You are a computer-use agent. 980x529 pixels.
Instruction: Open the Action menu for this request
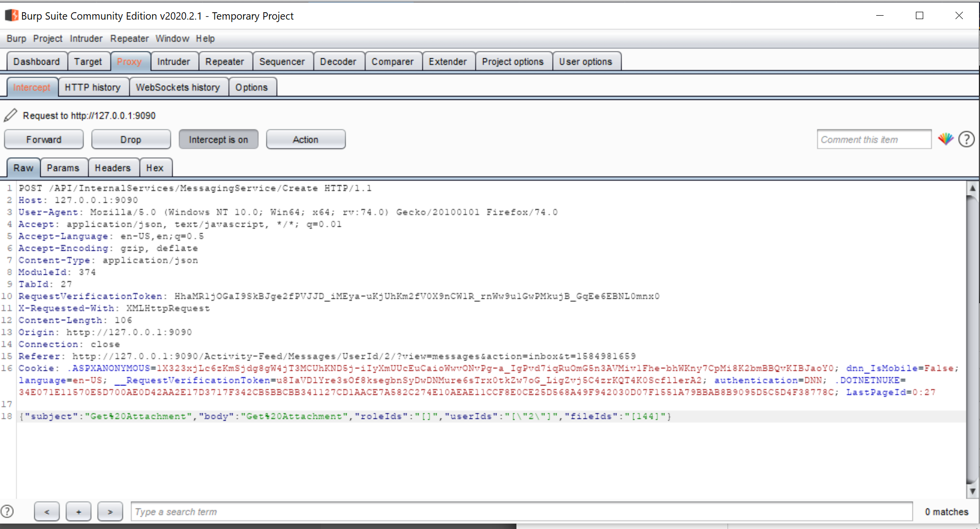[x=305, y=139]
